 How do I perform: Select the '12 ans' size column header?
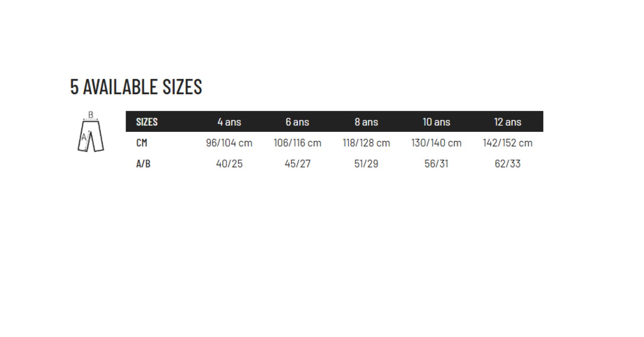point(507,122)
